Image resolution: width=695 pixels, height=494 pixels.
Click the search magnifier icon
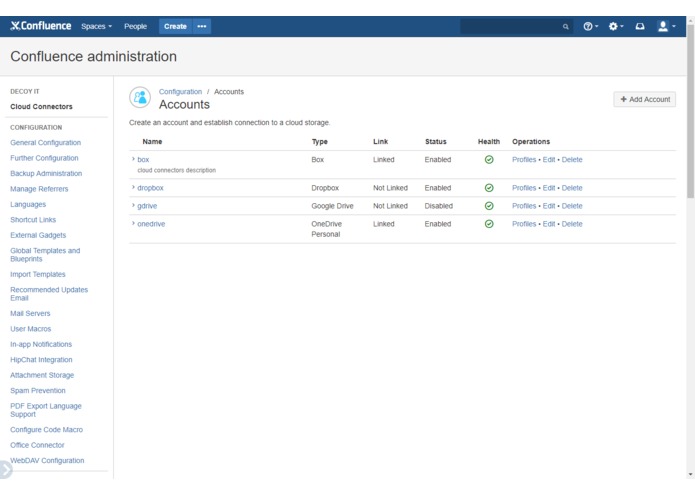coord(566,27)
